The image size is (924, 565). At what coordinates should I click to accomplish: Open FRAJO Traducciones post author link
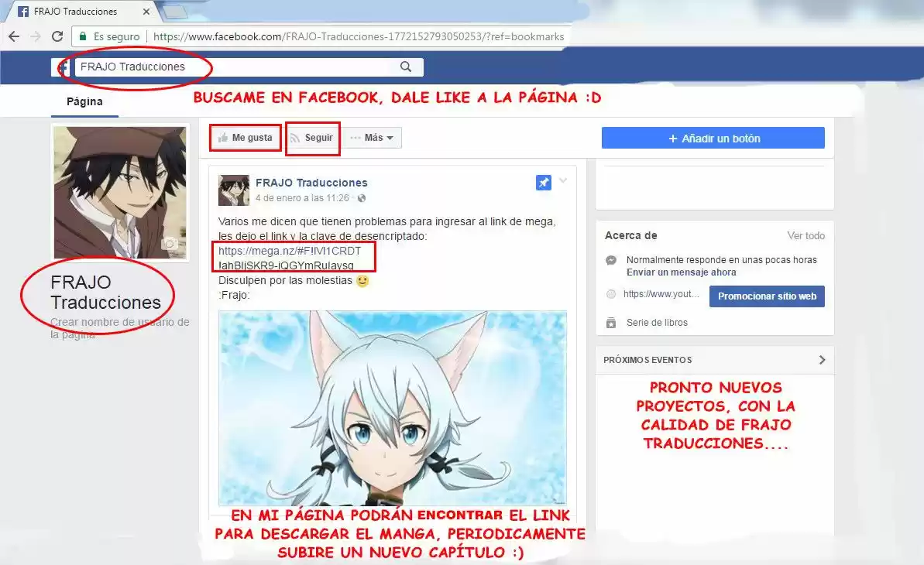pyautogui.click(x=311, y=183)
